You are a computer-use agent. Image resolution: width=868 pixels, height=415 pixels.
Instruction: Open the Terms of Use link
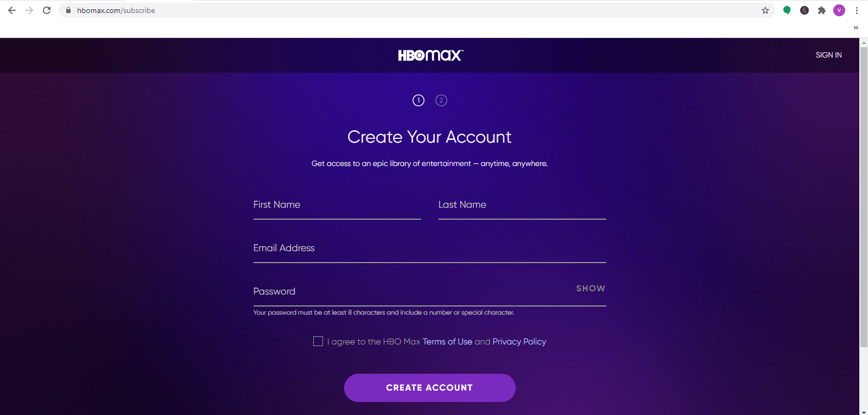click(447, 342)
